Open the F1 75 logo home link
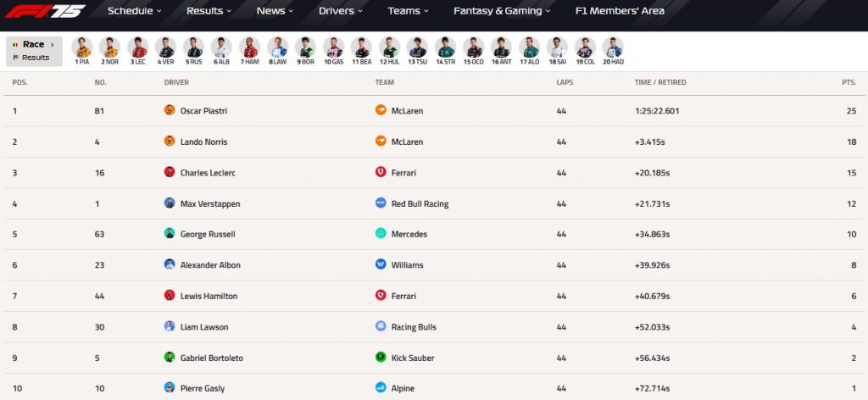868x400 pixels. [46, 11]
